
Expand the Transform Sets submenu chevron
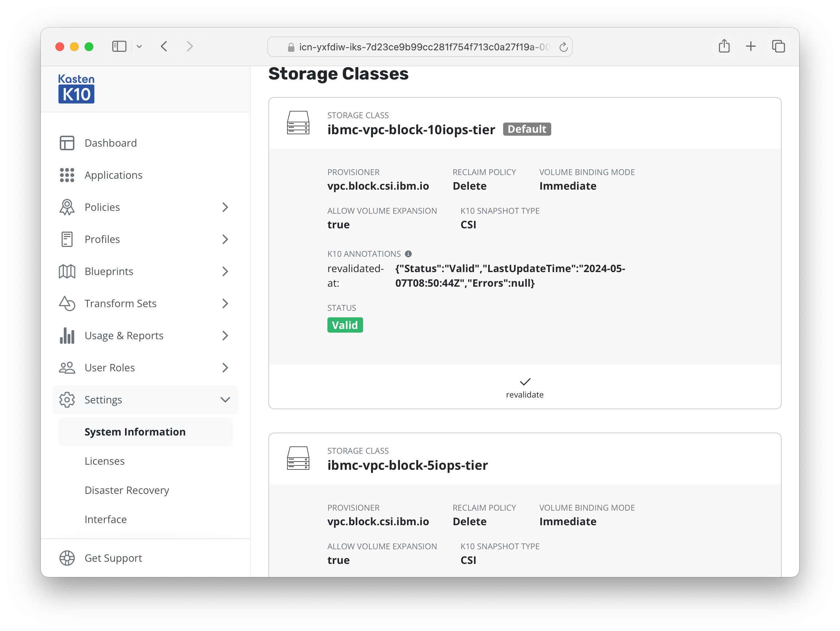click(225, 303)
